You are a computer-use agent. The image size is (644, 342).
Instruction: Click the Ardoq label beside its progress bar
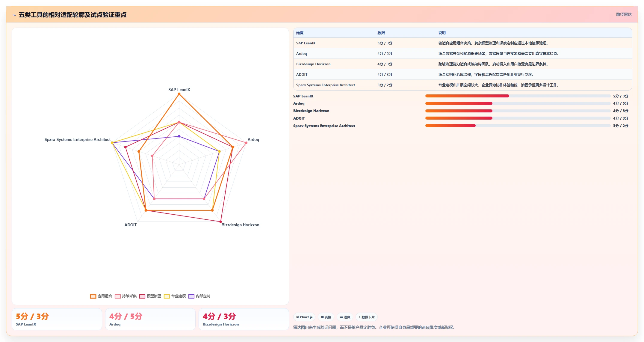299,103
